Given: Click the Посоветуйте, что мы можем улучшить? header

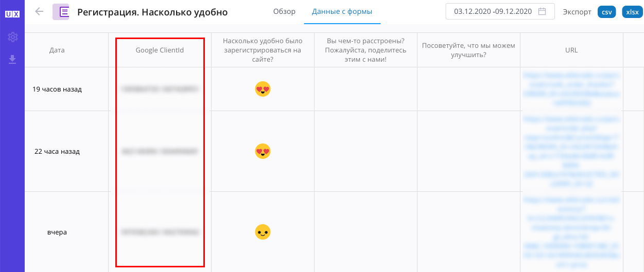Looking at the screenshot, I should (x=468, y=50).
